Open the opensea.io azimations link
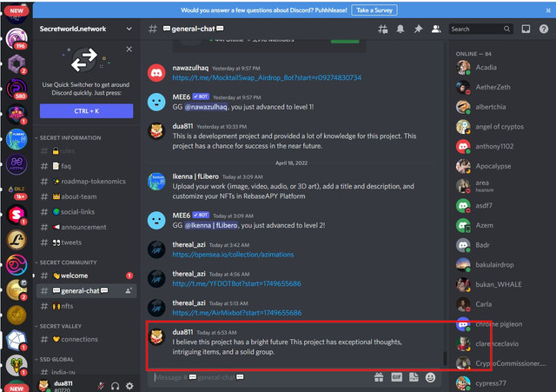The height and width of the screenshot is (392, 556). pyautogui.click(x=233, y=255)
